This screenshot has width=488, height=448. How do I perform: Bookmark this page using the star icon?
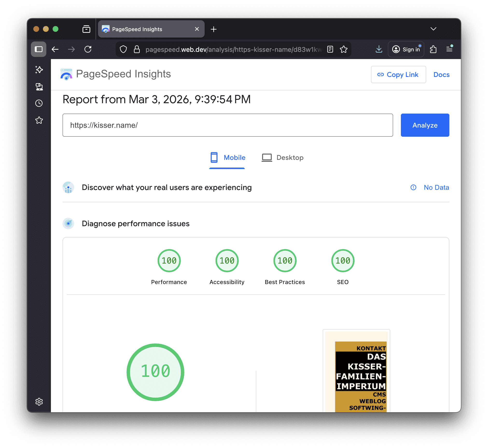[x=344, y=49]
